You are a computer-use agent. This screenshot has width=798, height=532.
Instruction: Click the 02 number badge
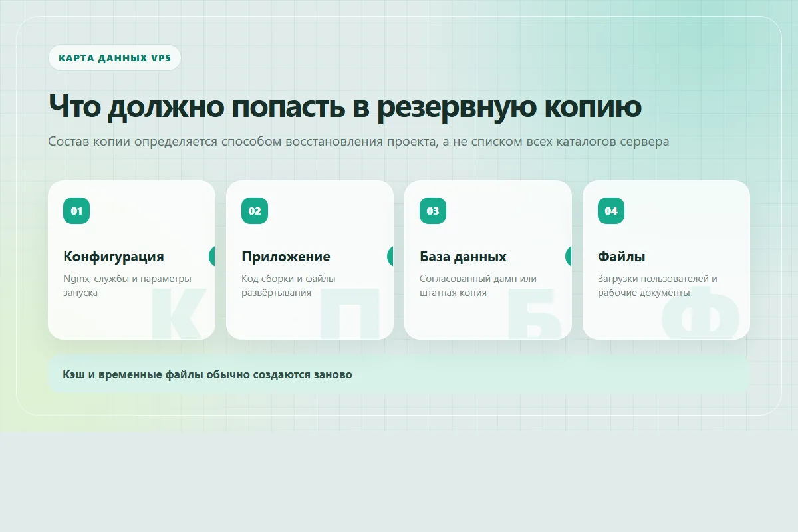(x=255, y=211)
